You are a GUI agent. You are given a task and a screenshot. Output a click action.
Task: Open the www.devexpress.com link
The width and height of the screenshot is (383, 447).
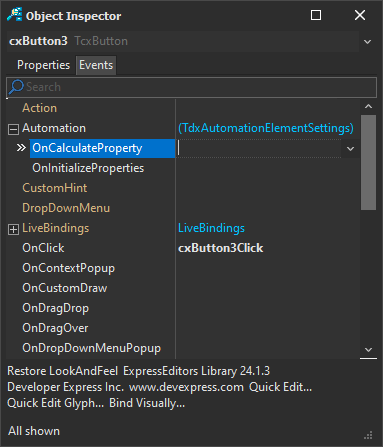(186, 387)
